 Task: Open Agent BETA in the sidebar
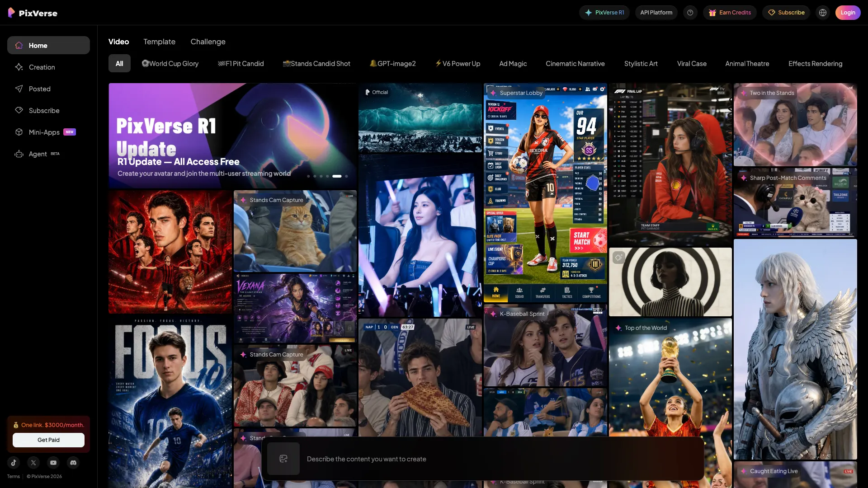click(48, 154)
